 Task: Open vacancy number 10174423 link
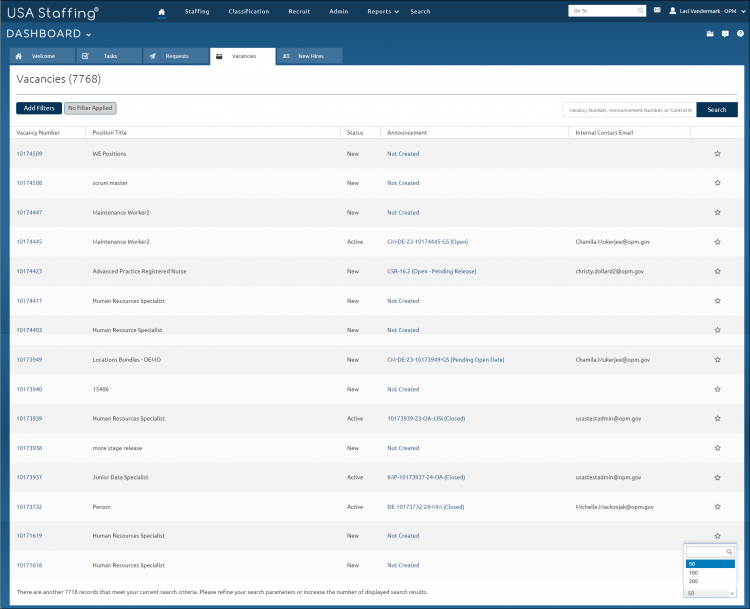pyautogui.click(x=29, y=271)
